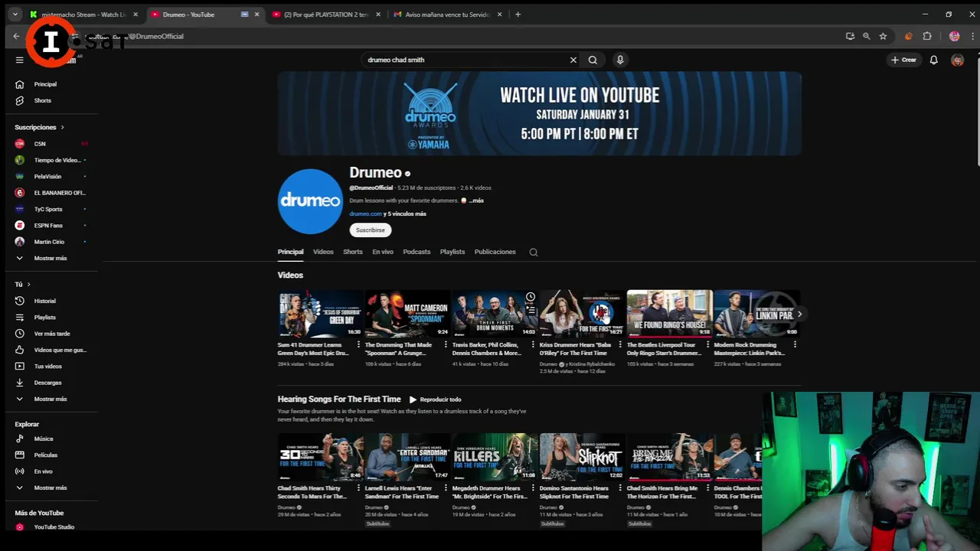
Task: Clear the search box text
Action: point(573,60)
